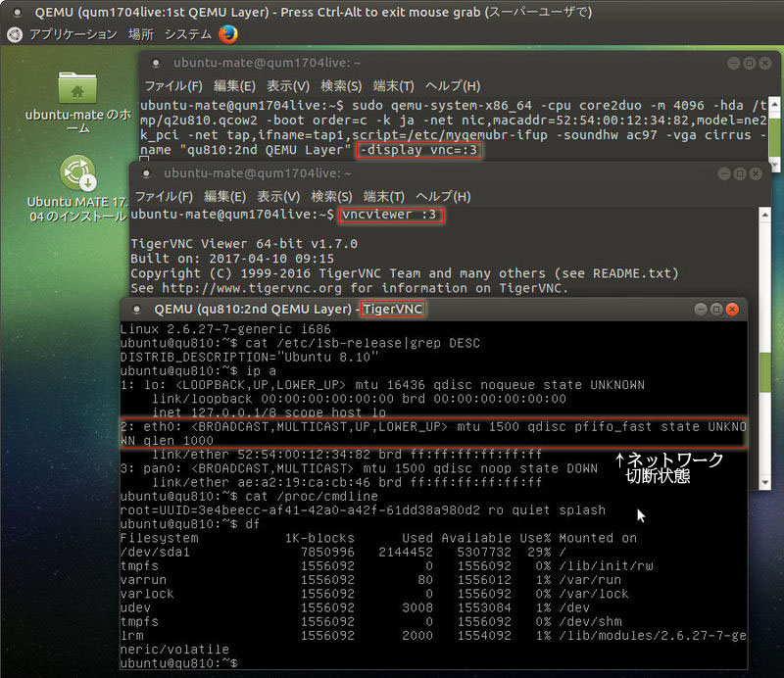Close the TigerVNC window
Image resolution: width=784 pixels, height=678 pixels.
point(732,310)
